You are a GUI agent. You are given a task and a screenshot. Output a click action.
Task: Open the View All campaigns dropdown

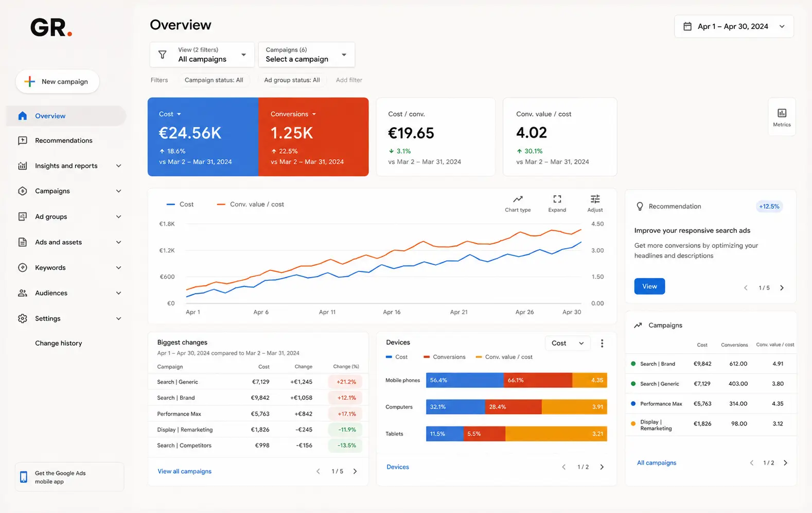point(202,55)
